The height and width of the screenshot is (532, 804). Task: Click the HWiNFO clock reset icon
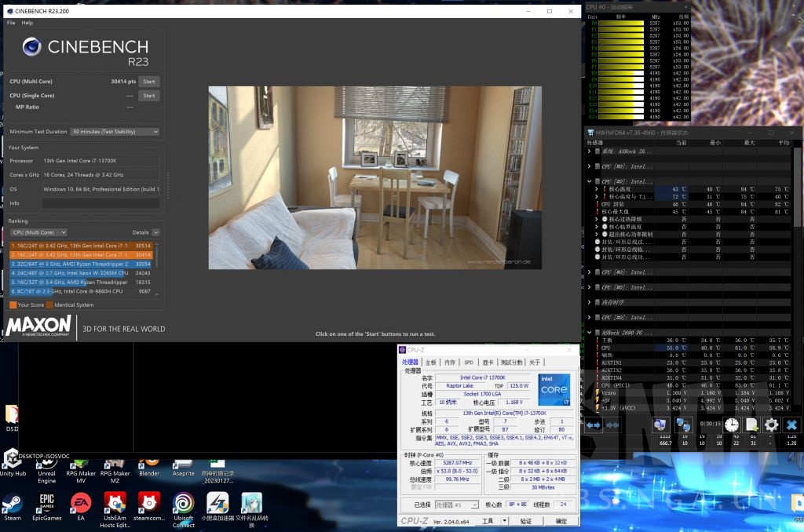tap(731, 425)
